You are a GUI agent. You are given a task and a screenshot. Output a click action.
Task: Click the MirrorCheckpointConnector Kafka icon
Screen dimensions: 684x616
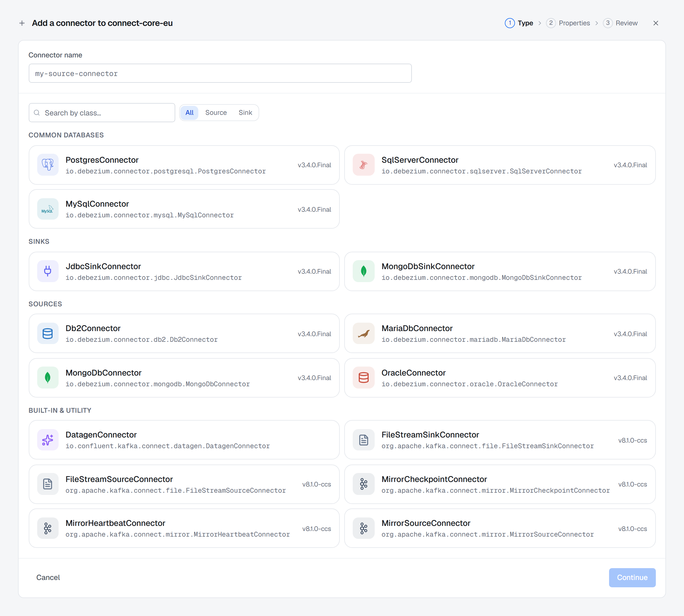[363, 484]
